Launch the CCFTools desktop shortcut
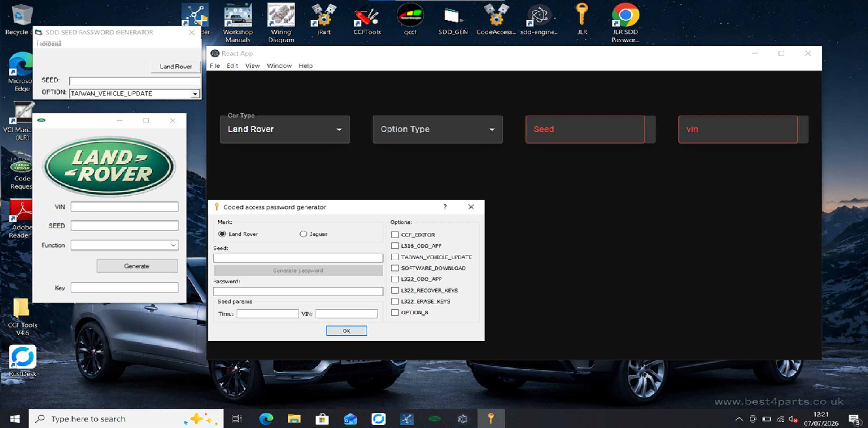This screenshot has height=428, width=868. tap(367, 20)
